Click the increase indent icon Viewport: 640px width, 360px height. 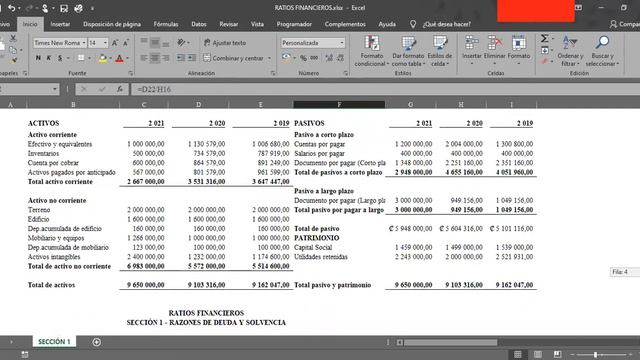pos(191,58)
